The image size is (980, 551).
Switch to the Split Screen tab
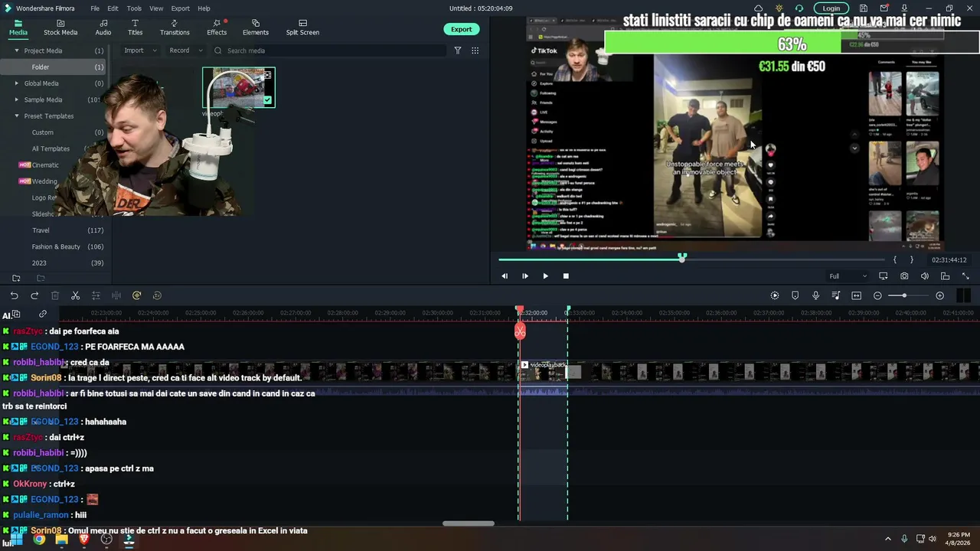coord(302,28)
